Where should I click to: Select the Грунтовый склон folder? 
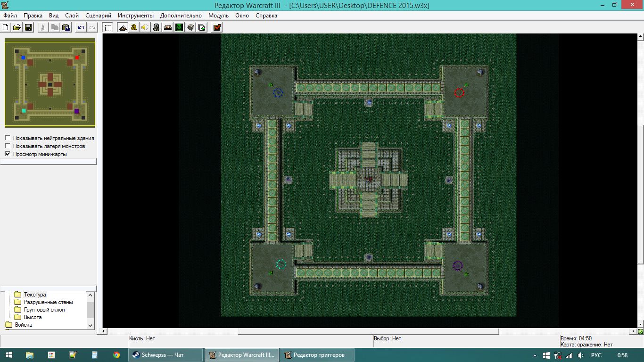coord(44,310)
